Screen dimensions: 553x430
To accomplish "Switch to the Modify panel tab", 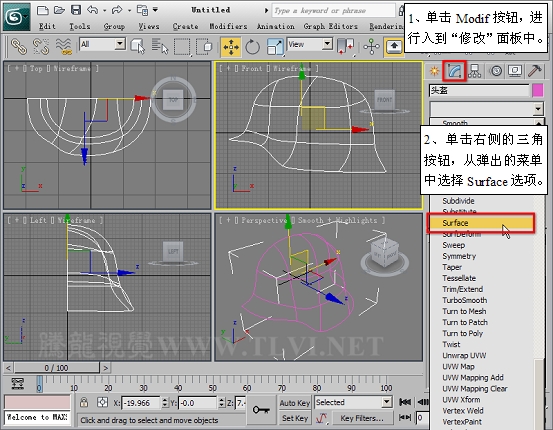I will tap(455, 71).
